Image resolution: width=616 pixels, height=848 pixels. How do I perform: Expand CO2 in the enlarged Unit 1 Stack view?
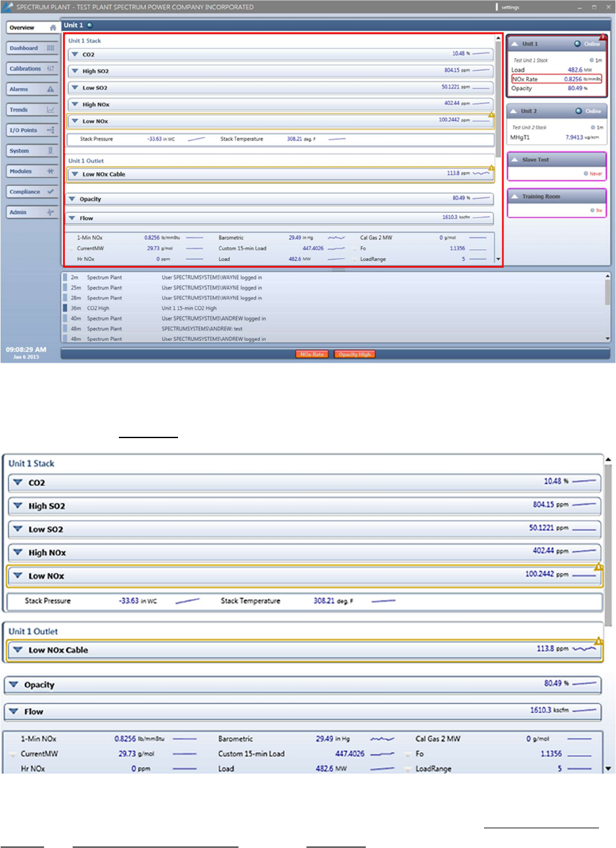[x=18, y=482]
